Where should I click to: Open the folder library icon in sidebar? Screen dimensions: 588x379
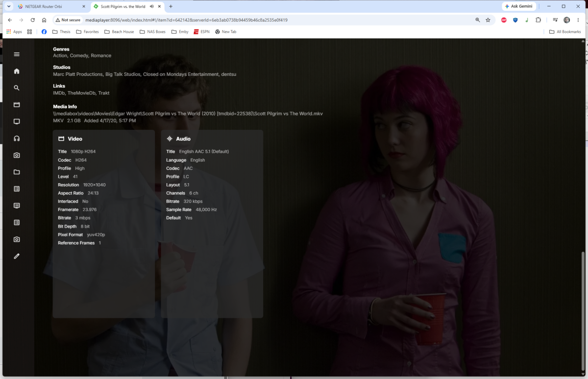[x=17, y=172]
